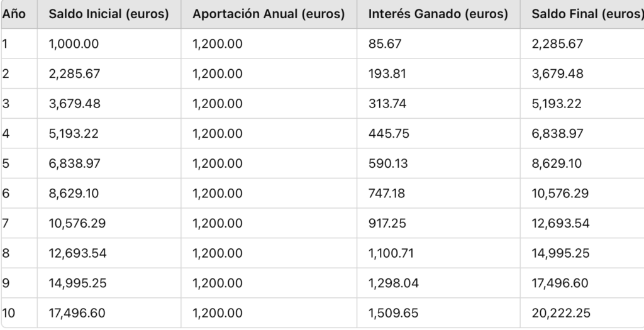Click the "Aportación Anual (euros)" header

(269, 14)
